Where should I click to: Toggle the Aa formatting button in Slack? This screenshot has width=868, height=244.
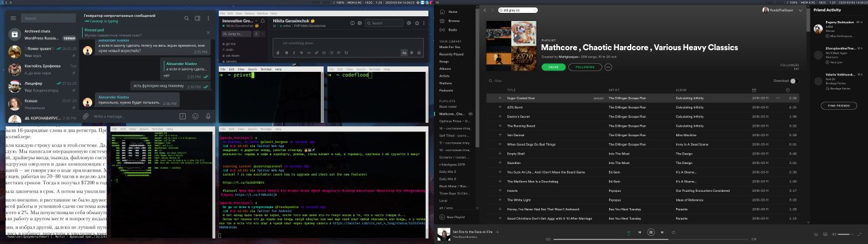coord(404,53)
